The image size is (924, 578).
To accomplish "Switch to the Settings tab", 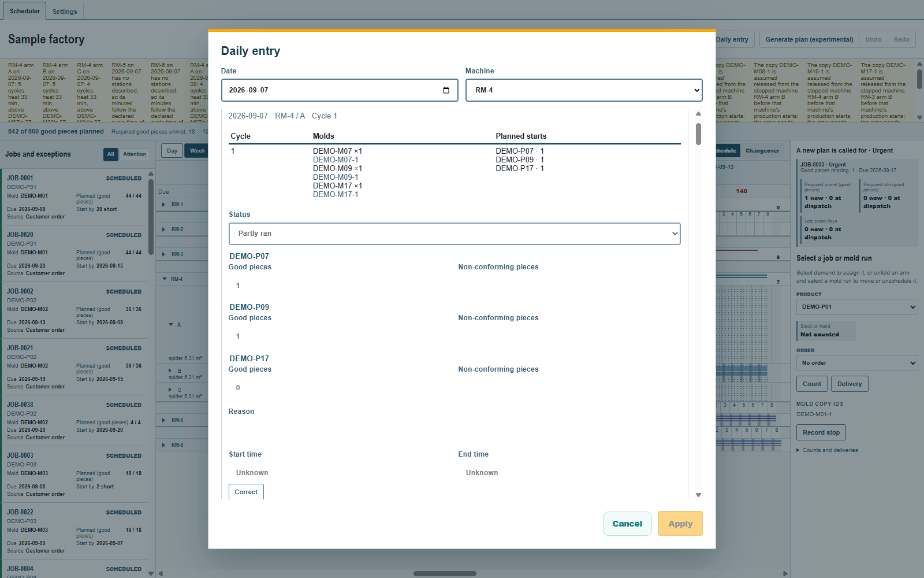I will tap(65, 12).
